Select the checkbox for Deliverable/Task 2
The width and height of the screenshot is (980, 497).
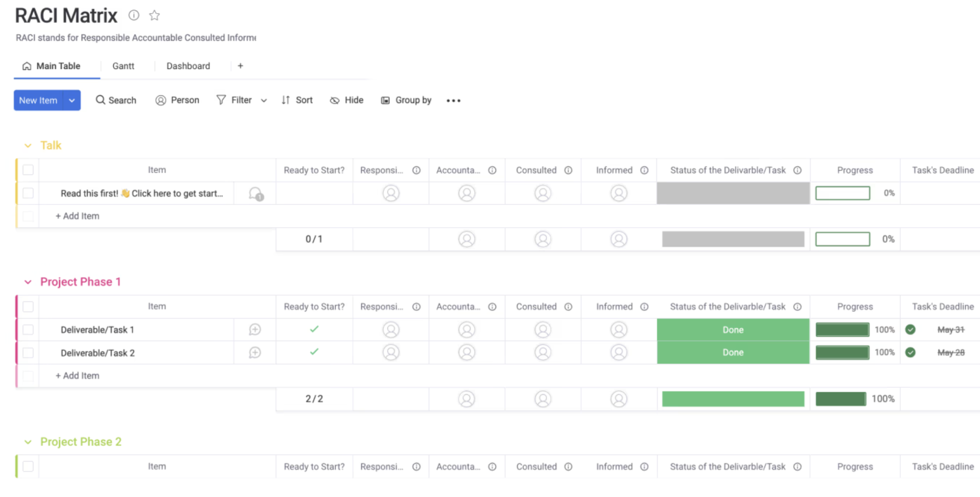pyautogui.click(x=28, y=352)
